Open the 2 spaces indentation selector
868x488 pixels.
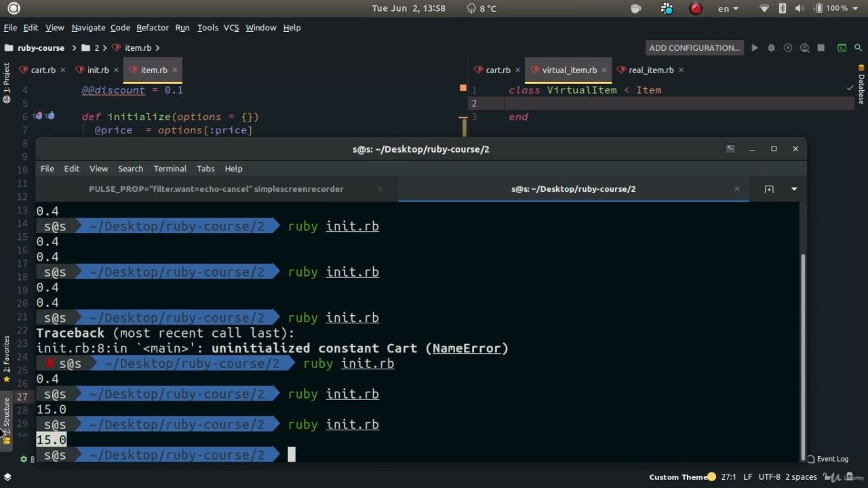click(802, 477)
